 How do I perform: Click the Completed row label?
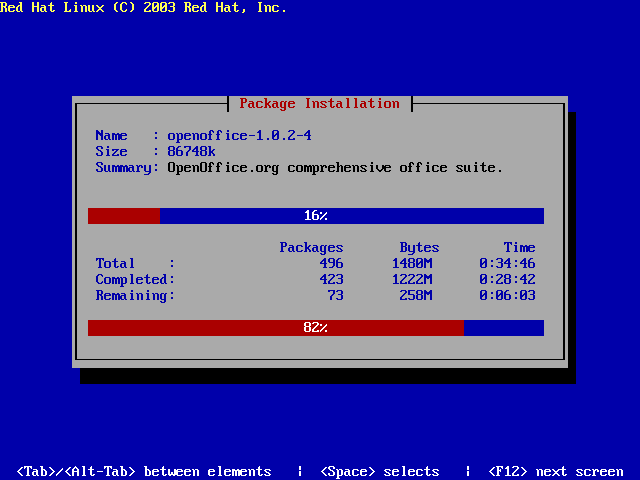pyautogui.click(x=135, y=280)
